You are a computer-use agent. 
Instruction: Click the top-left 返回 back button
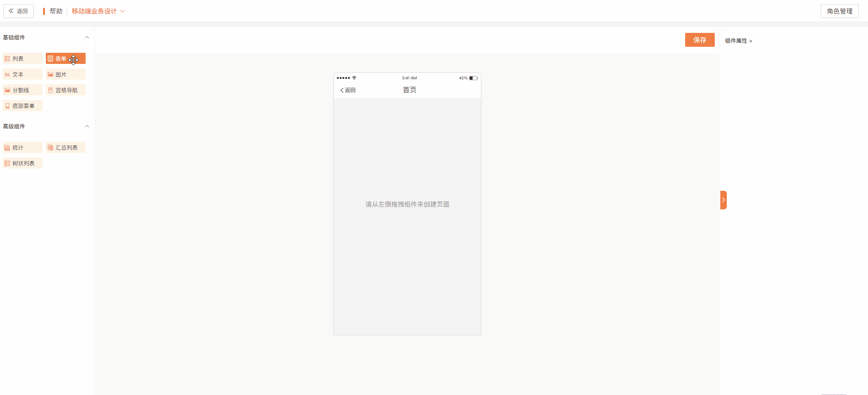19,11
